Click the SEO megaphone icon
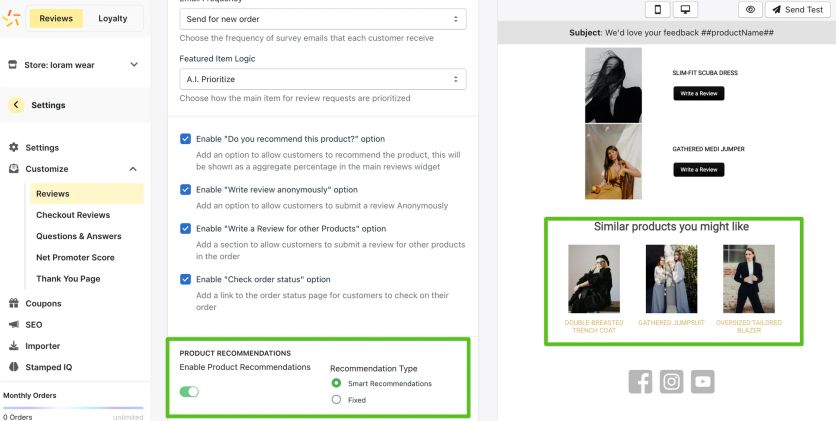 pos(14,325)
